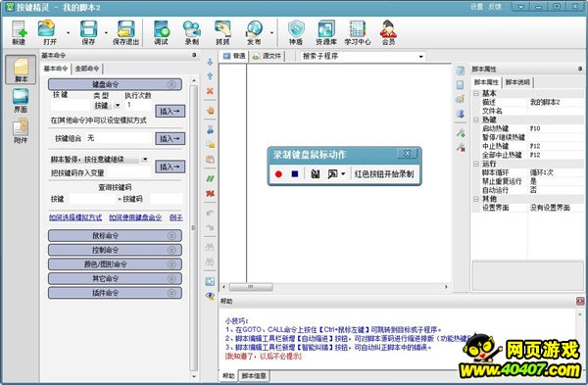Switch to the 脚本信息 bottom tab
The image size is (588, 385).
254,375
